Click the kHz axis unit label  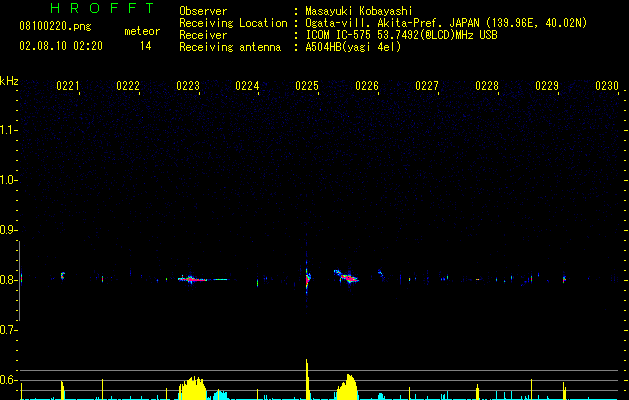coord(9,81)
